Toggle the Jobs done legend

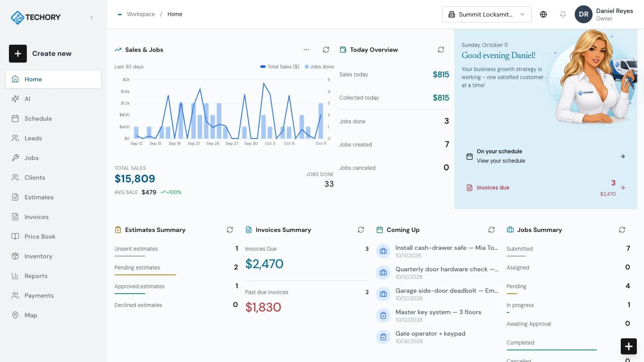click(319, 67)
